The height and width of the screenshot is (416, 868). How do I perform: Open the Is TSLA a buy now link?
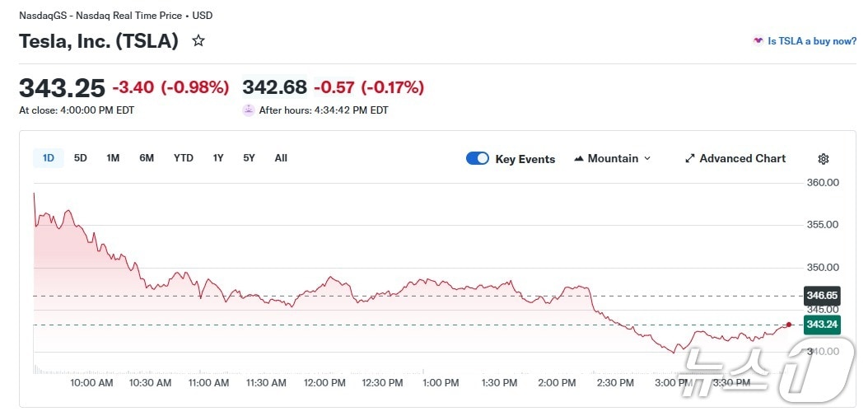[812, 41]
